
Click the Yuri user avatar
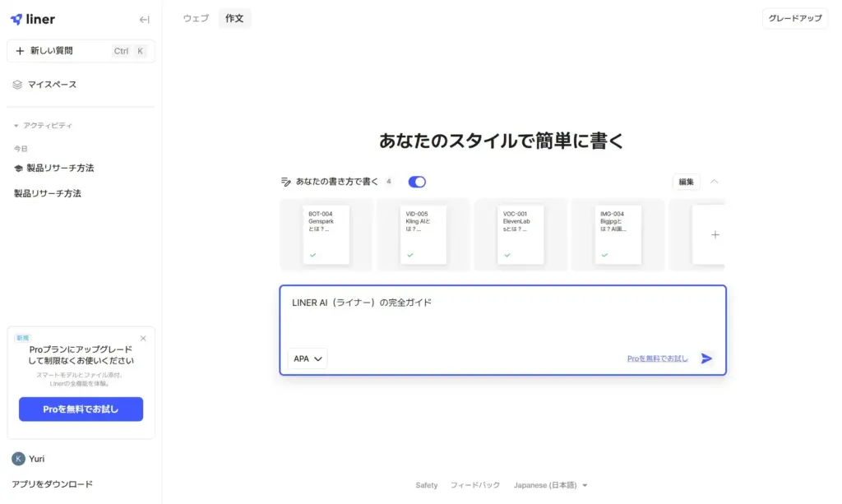(x=18, y=459)
